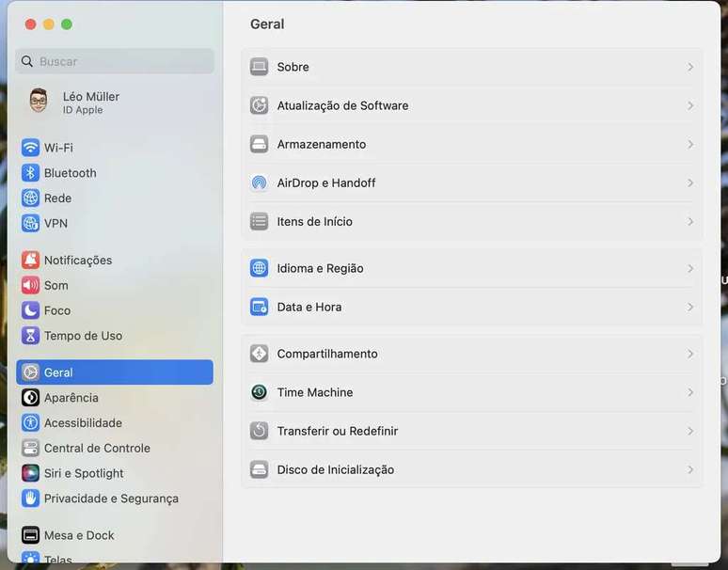
Task: Select the Central de Controle icon
Action: [31, 448]
